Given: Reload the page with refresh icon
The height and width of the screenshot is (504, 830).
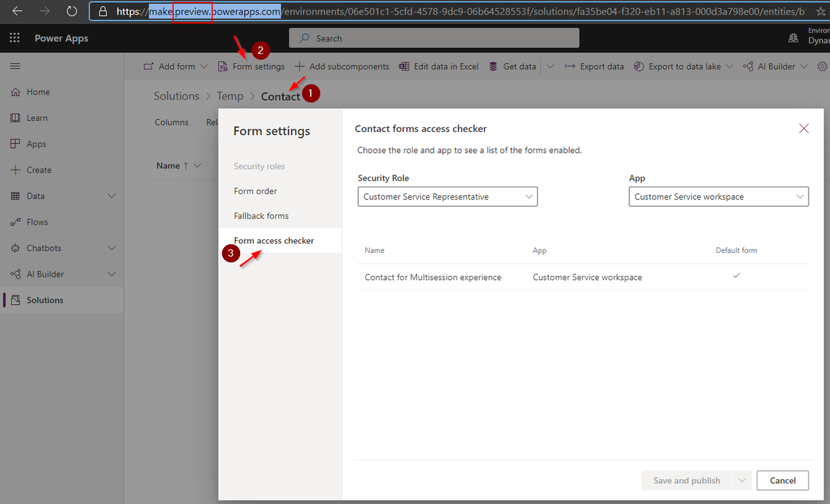Looking at the screenshot, I should coord(72,11).
